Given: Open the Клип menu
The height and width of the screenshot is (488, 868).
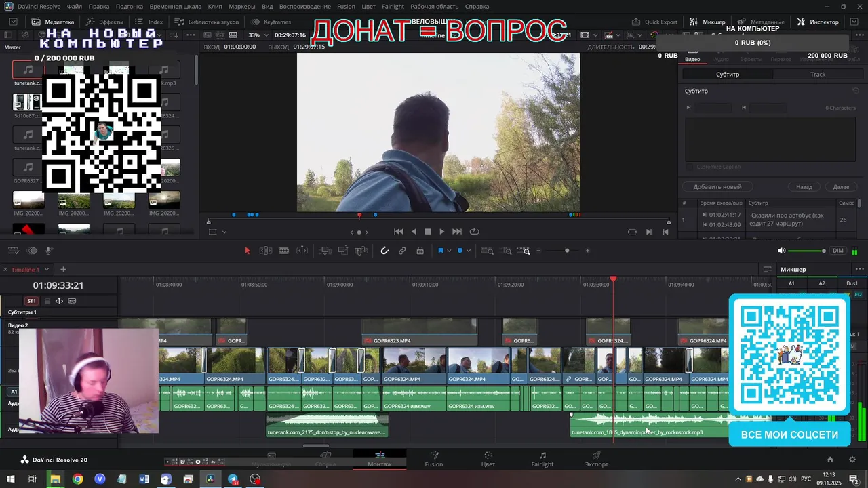Looking at the screenshot, I should (215, 6).
